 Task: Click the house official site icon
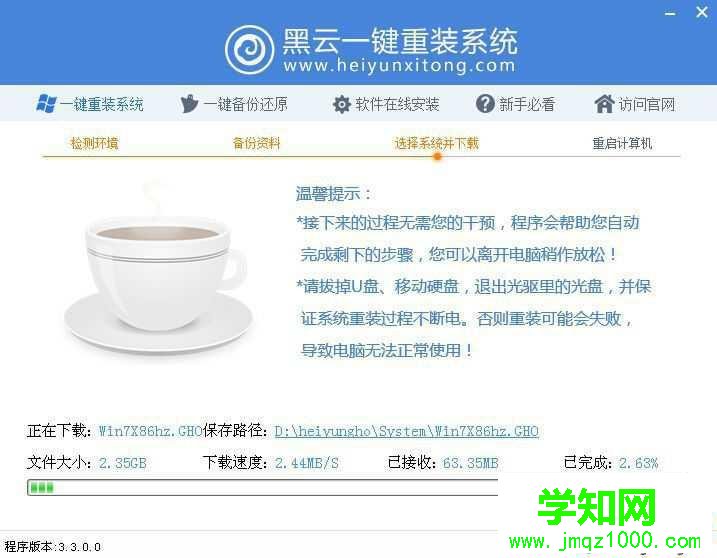pyautogui.click(x=604, y=104)
